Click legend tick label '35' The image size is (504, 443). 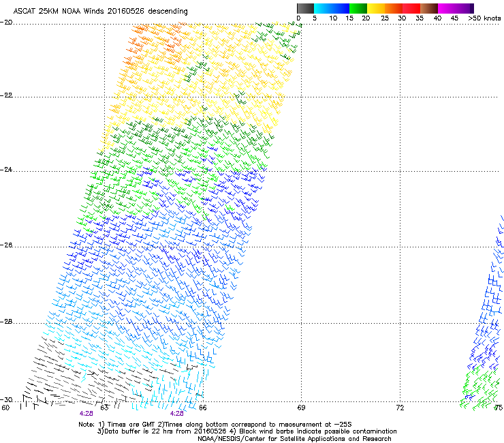pos(420,18)
